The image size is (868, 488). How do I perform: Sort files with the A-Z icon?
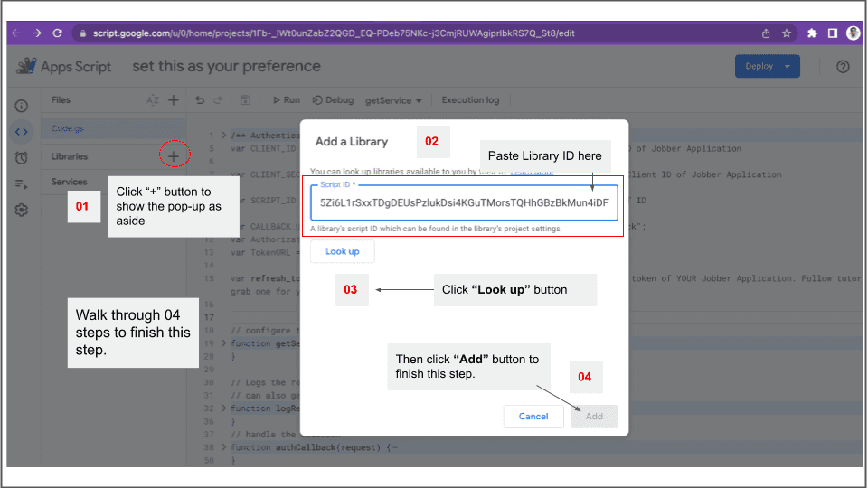click(153, 100)
